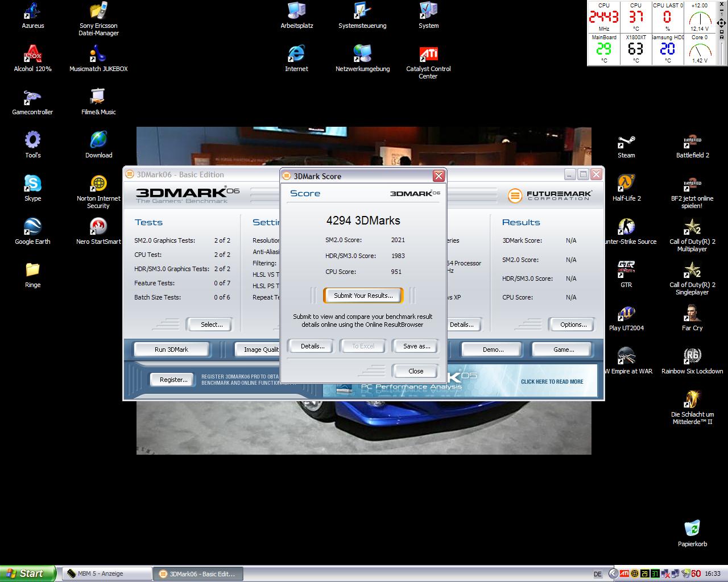Viewport: 728px width, 582px height.
Task: Open the System desktop icon
Action: pyautogui.click(x=428, y=15)
